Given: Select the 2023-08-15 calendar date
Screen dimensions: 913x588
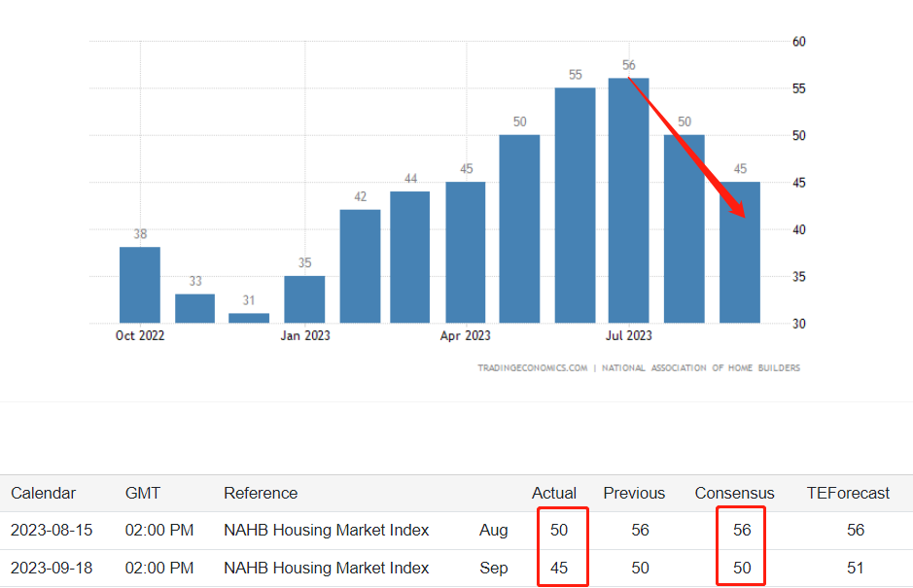Looking at the screenshot, I should [52, 530].
